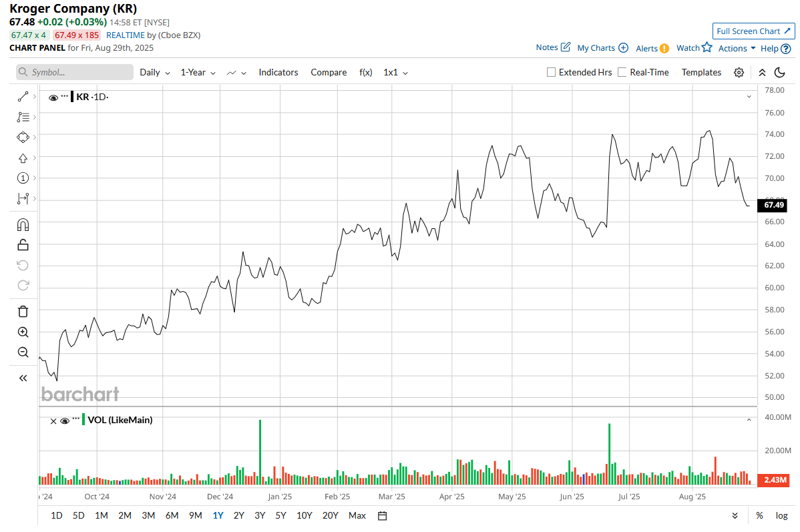
Task: Collapse the drawing tools sidebar
Action: pos(23,378)
